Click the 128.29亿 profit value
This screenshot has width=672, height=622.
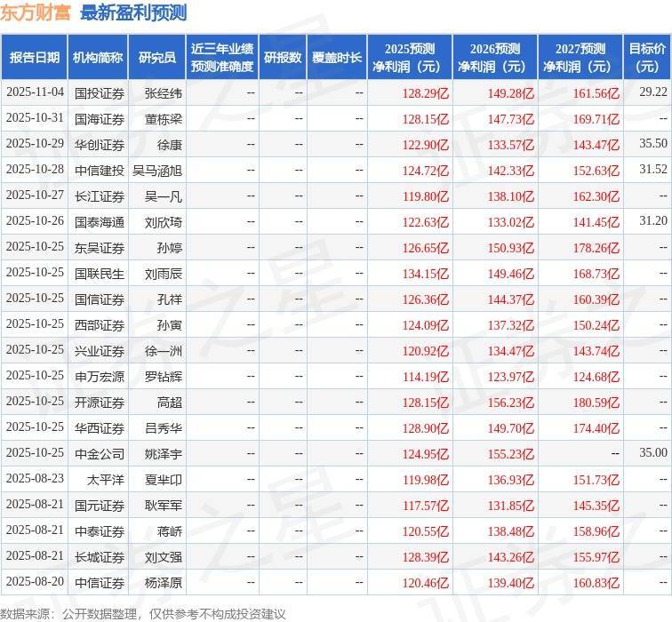click(x=425, y=93)
